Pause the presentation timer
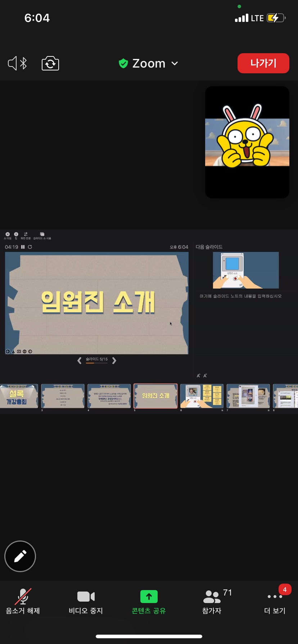 pyautogui.click(x=23, y=247)
